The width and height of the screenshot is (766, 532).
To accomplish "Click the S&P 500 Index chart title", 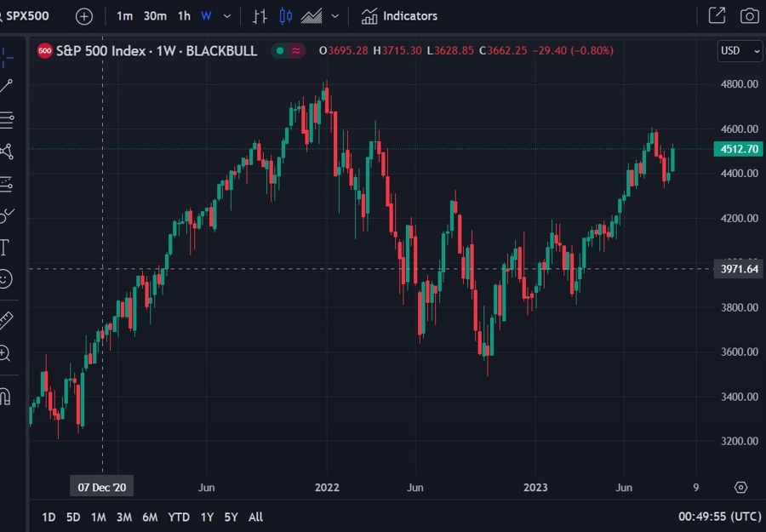I will tap(157, 51).
